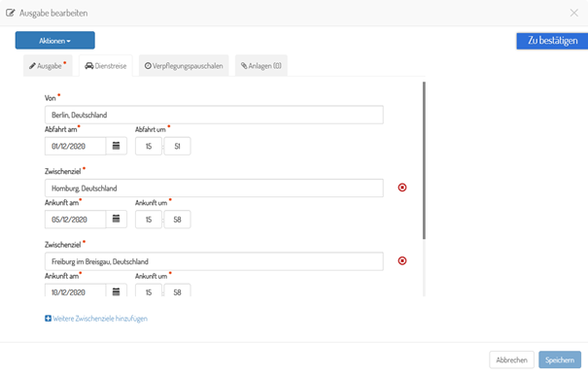Click the vertical scrollbar of the form

coord(424,160)
